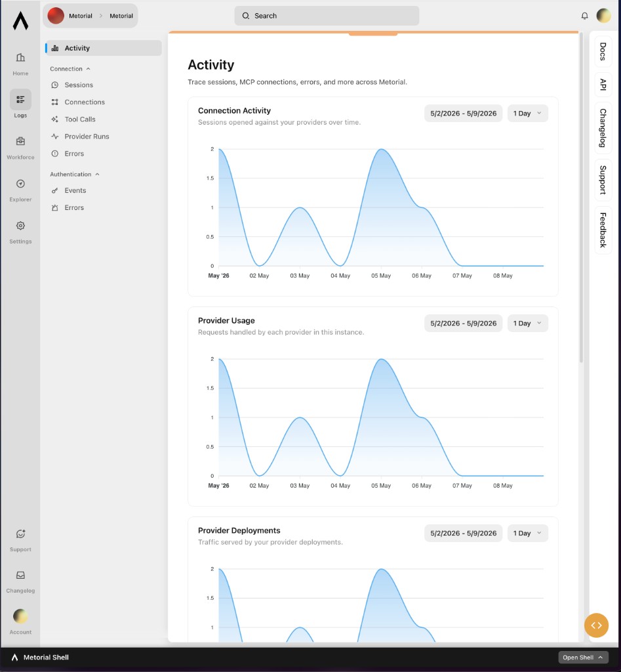Open Logs in the left rail

pos(20,104)
